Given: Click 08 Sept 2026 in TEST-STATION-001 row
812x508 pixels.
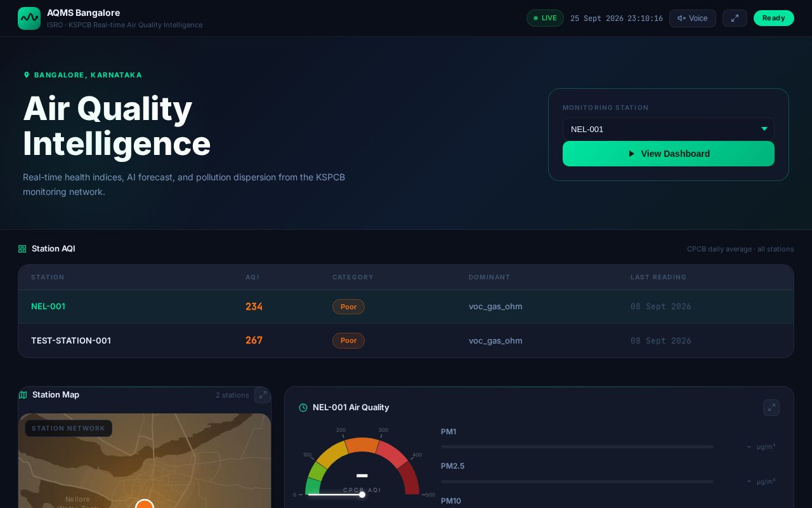Looking at the screenshot, I should (x=661, y=341).
